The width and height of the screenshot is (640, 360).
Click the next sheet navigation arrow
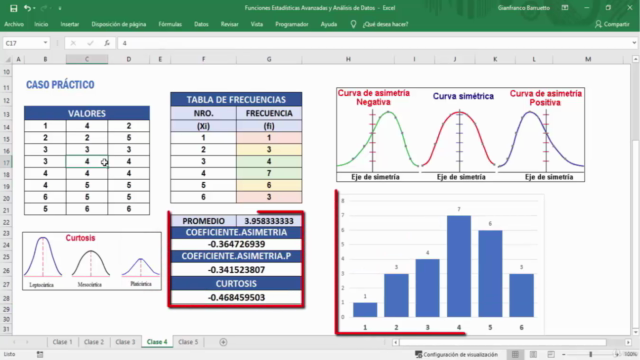pyautogui.click(x=27, y=342)
